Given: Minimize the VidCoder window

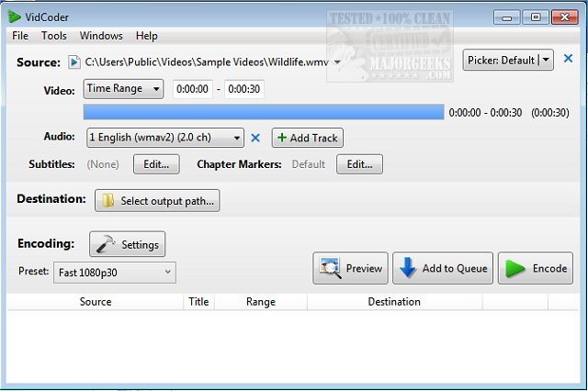Looking at the screenshot, I should point(506,17).
